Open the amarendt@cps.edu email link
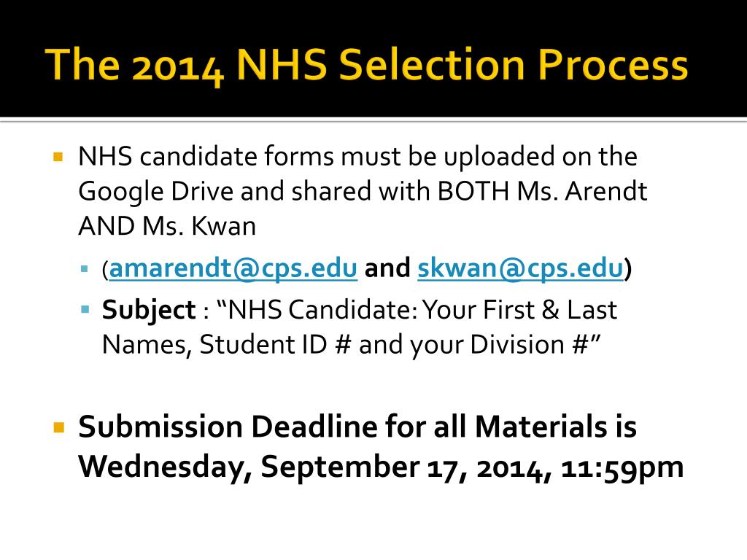 tap(233, 268)
